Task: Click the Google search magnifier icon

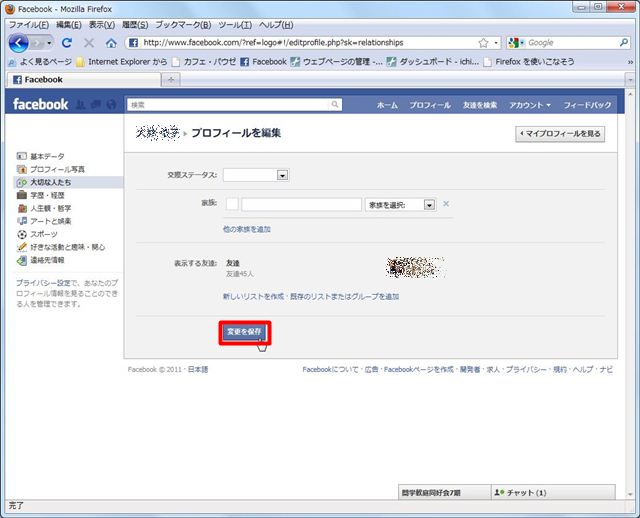Action: tap(624, 42)
